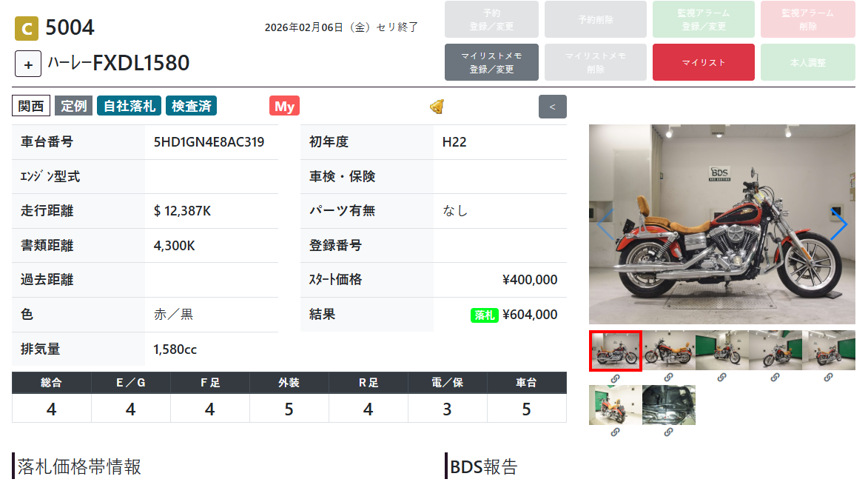Click link icon under second thumbnail
Viewport: 868px width, 482px height.
point(668,378)
